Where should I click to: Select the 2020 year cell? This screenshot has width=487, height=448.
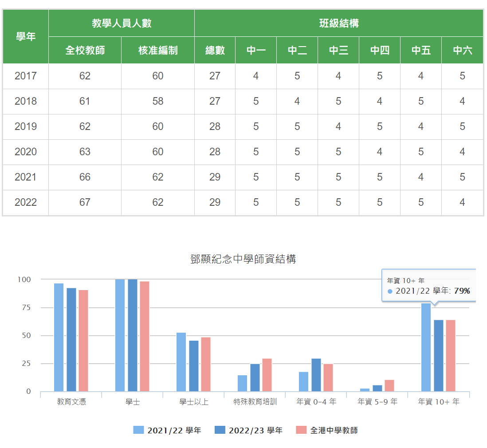tap(26, 152)
